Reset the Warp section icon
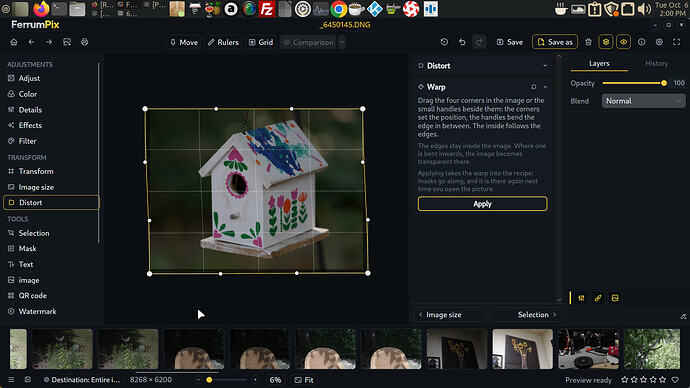 (x=534, y=87)
